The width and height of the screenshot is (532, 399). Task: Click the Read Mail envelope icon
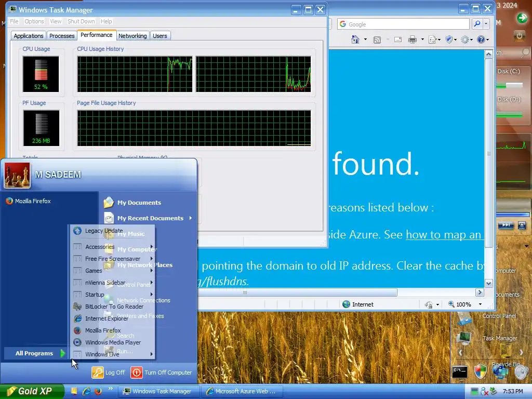click(x=398, y=39)
